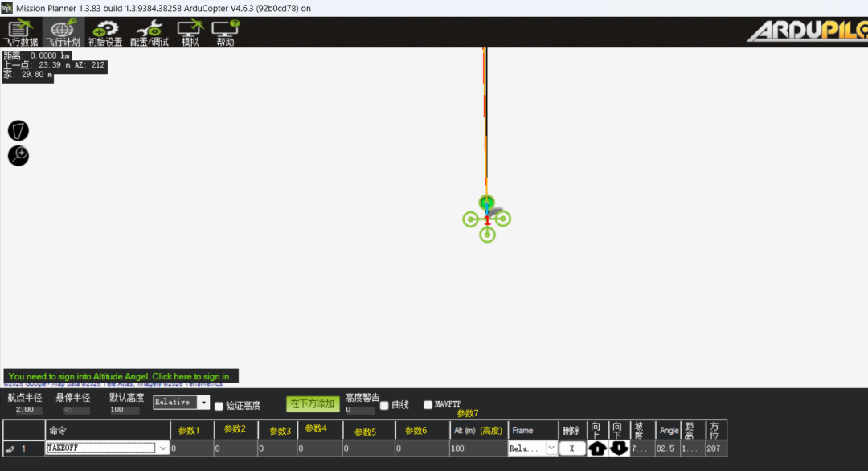868x471 pixels.
Task: Click the magnifier zoom icon on map
Action: click(x=18, y=155)
